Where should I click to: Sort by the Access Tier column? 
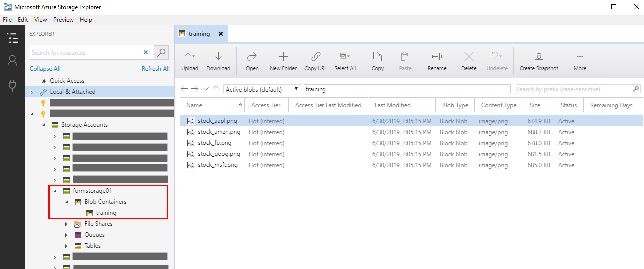267,105
